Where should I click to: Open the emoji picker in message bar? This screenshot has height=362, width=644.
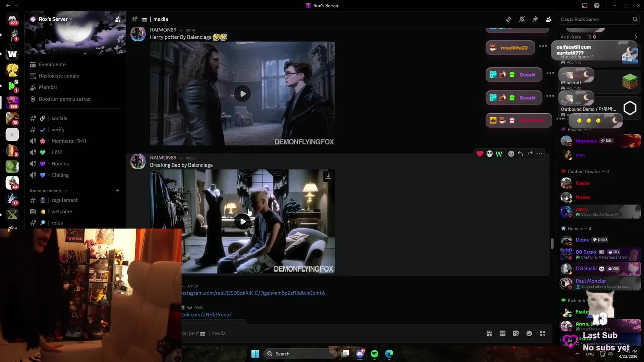coord(529,333)
